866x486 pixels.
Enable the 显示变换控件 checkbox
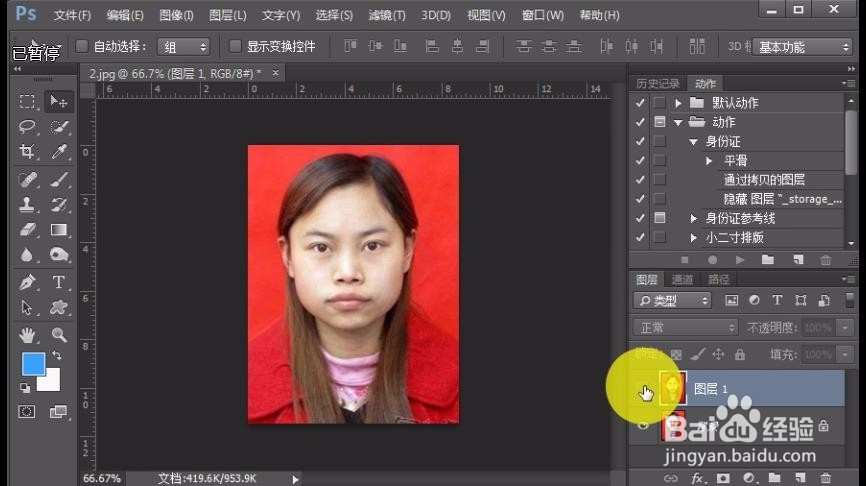[235, 46]
